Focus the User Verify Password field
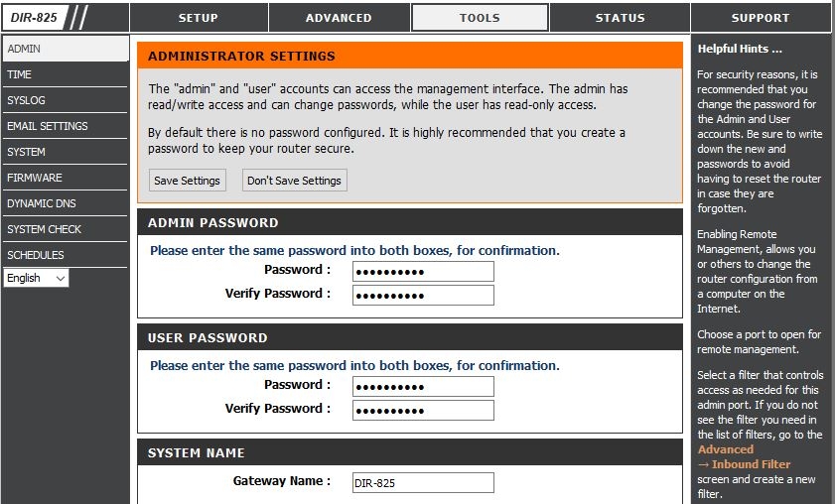835x504 pixels. click(423, 410)
